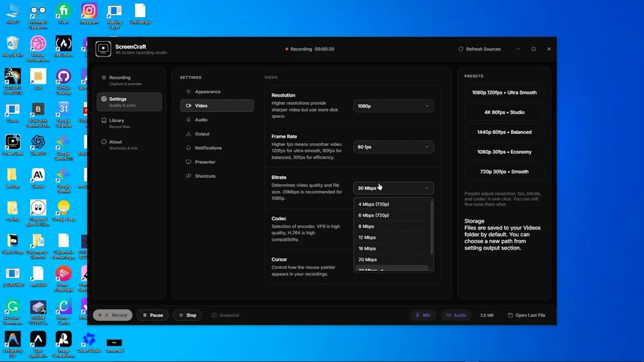Open the Resolution 1080p dropdown
644x362 pixels.
(x=394, y=106)
